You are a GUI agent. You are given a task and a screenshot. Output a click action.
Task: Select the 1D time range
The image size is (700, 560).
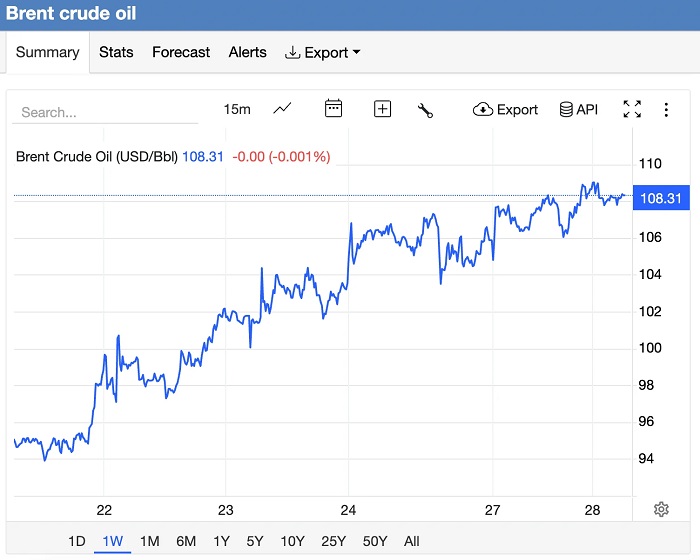pos(77,541)
